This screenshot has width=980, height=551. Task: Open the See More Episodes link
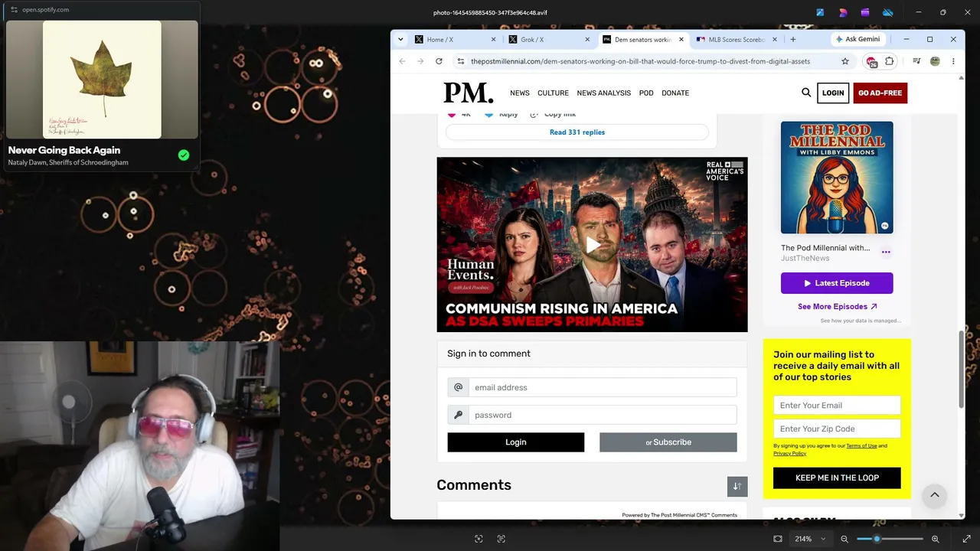pos(837,307)
